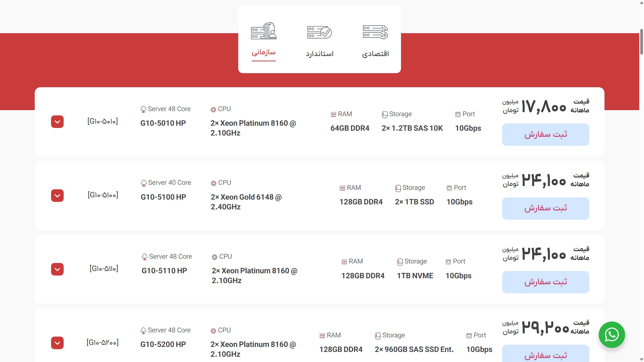Expand G10-5110 HP server details
The image size is (644, 362).
point(57,269)
